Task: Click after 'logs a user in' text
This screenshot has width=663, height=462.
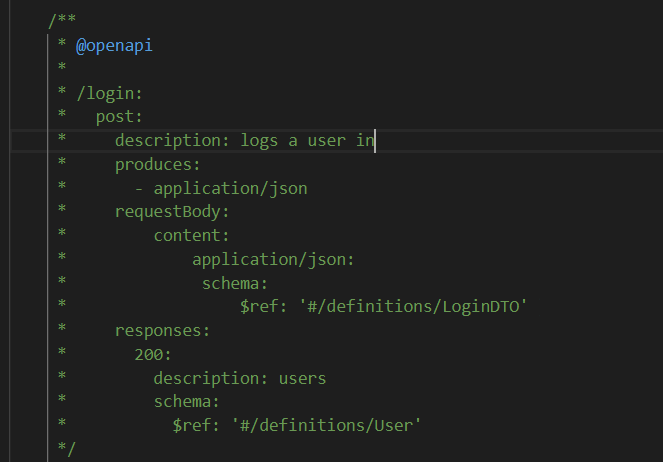Action: (x=375, y=141)
